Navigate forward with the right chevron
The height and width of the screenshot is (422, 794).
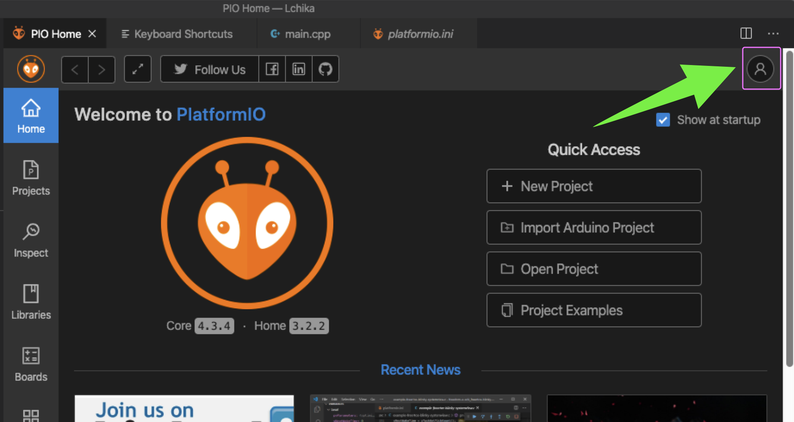(102, 69)
